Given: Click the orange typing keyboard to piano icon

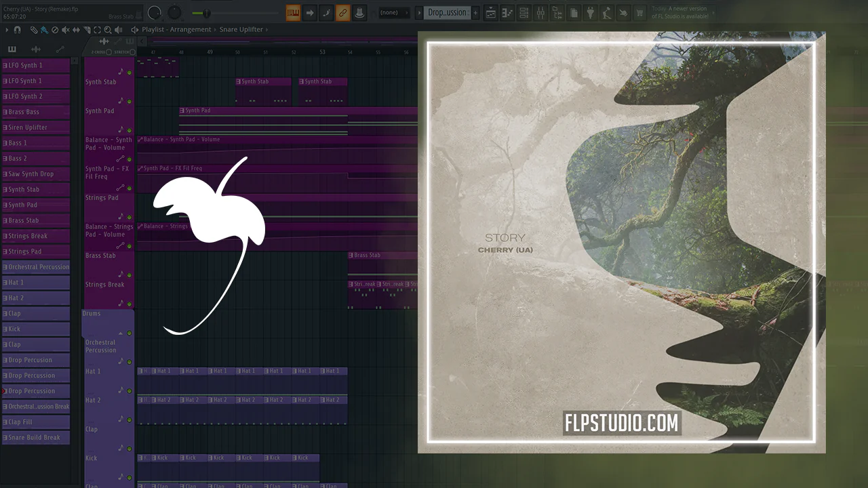Looking at the screenshot, I should (293, 12).
